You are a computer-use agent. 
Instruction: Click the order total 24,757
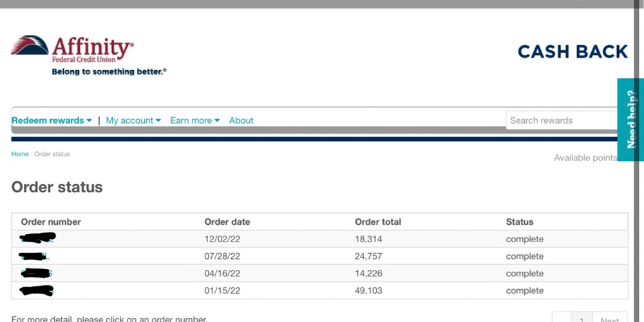click(368, 256)
